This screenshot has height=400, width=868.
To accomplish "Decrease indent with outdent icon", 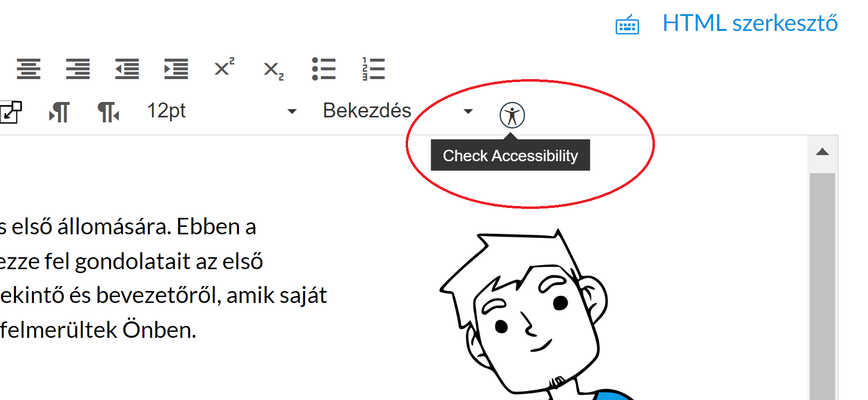I will click(x=127, y=69).
